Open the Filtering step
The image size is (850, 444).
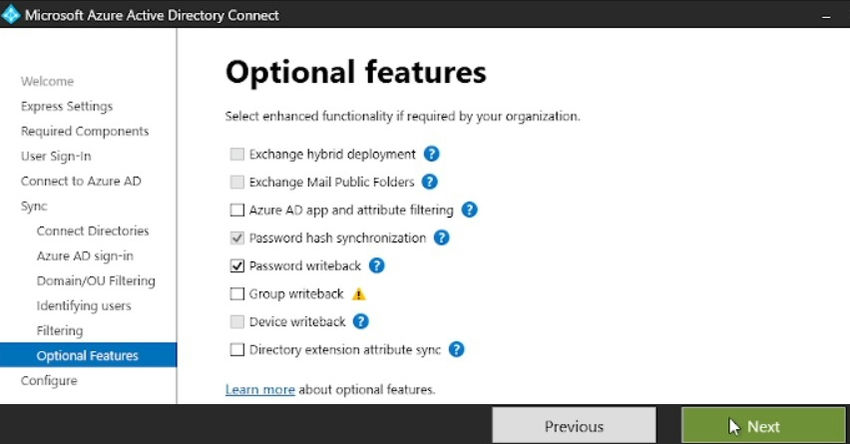pos(60,331)
